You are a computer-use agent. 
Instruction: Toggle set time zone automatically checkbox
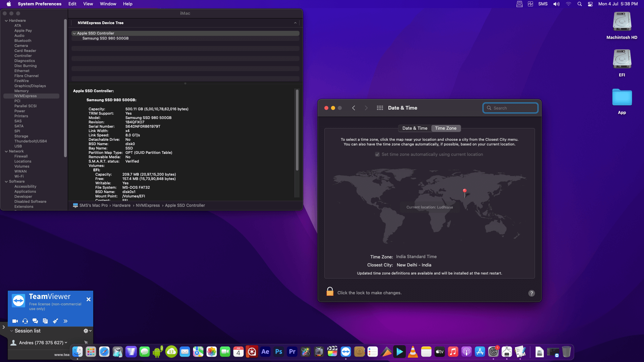[x=377, y=155]
